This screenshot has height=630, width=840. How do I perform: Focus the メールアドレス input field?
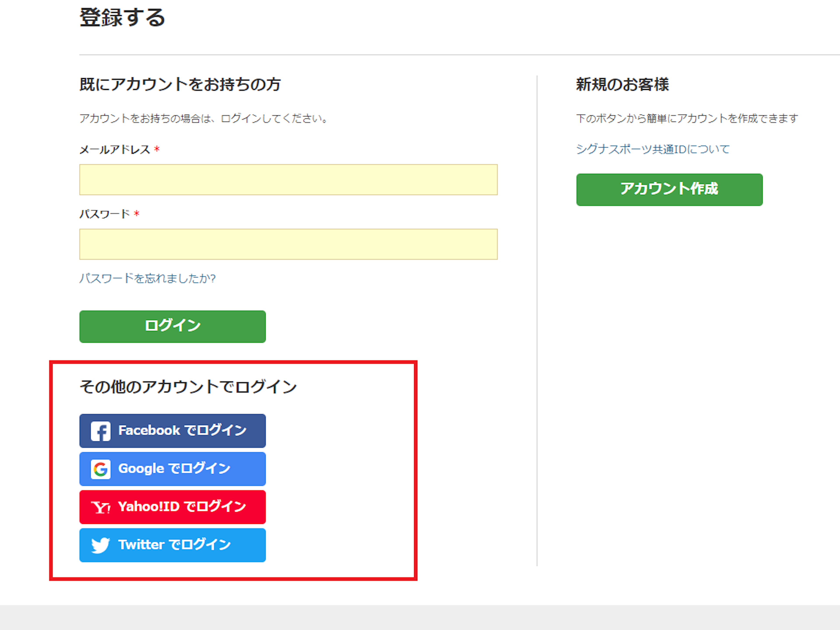point(288,180)
